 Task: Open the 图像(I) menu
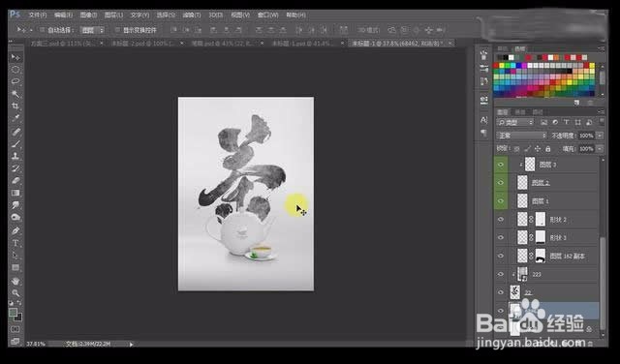pyautogui.click(x=88, y=15)
